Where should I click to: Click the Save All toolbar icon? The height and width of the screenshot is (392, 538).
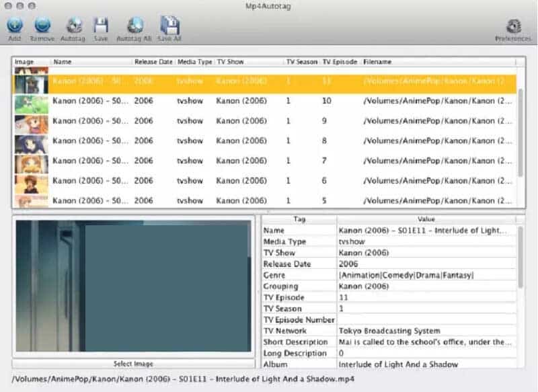[169, 26]
